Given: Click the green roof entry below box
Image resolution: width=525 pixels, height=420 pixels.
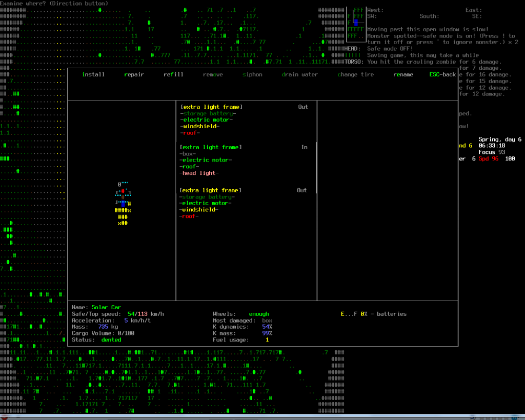Looking at the screenshot, I should (x=189, y=167).
